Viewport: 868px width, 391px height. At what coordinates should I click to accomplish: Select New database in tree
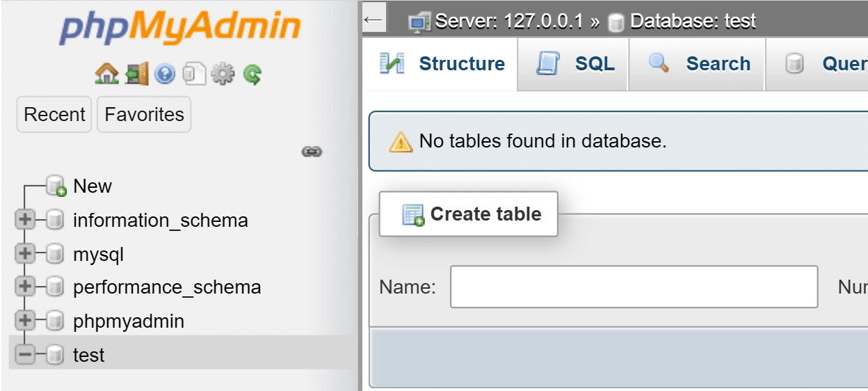coord(92,186)
